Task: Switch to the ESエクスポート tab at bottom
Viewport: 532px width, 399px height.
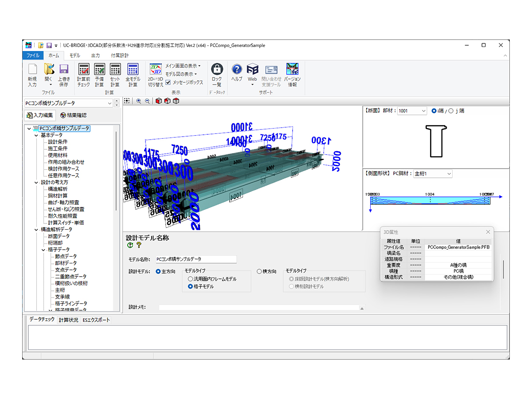Action: tap(96, 319)
